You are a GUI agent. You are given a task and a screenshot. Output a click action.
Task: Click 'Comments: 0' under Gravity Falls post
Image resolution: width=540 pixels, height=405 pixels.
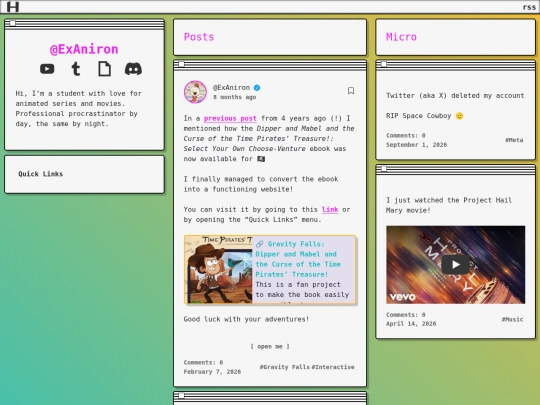click(203, 362)
